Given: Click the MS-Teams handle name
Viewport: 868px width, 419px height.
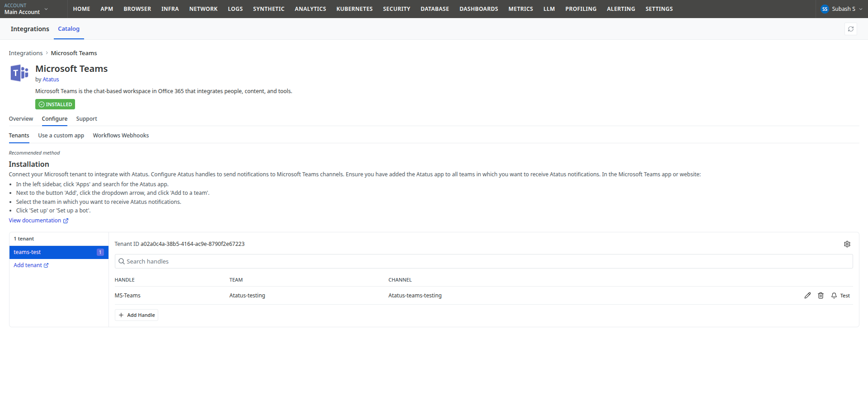Looking at the screenshot, I should [127, 296].
